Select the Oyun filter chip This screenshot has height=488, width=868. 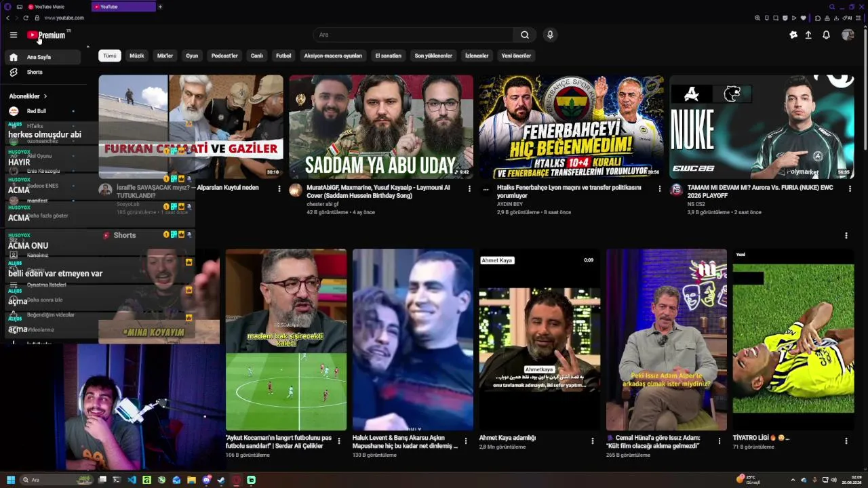tap(192, 56)
